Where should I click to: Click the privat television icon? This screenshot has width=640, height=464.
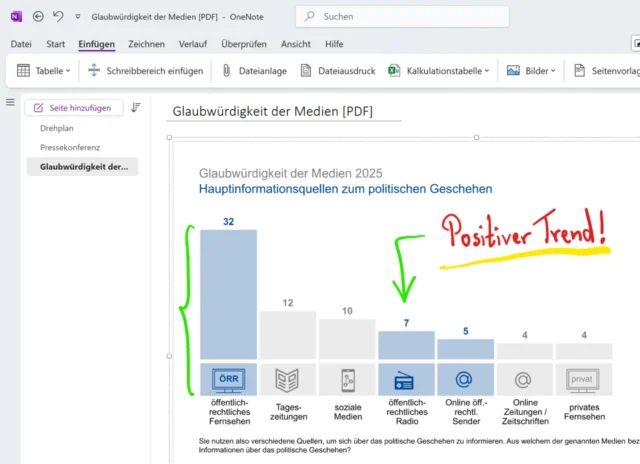point(582,380)
